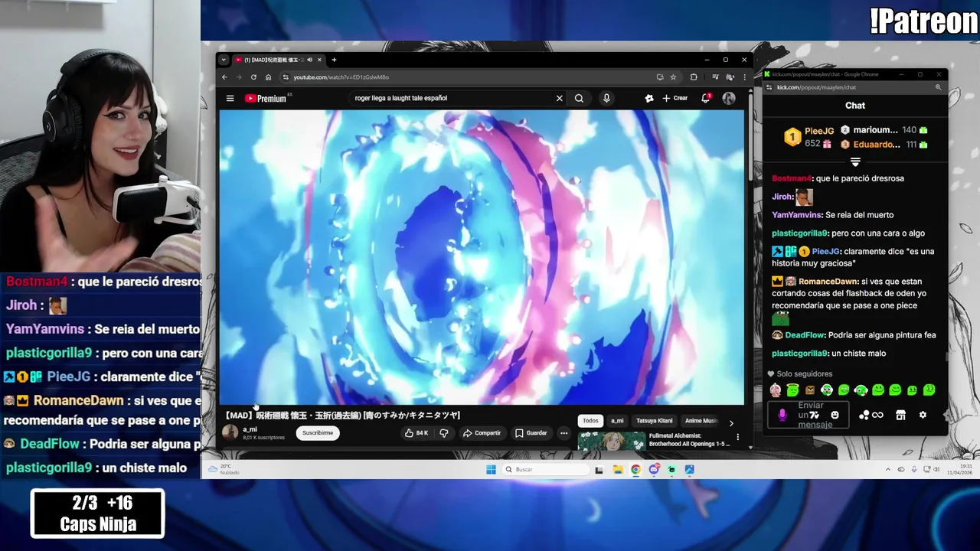Screen dimensions: 980x551
Task: Mute the tab via speaker icon
Action: pyautogui.click(x=309, y=60)
